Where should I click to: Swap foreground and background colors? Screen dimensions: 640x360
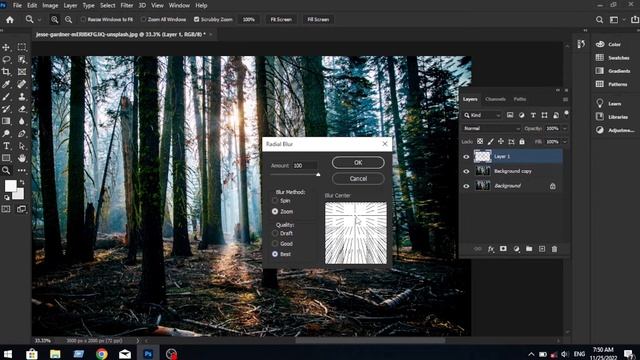(22, 182)
